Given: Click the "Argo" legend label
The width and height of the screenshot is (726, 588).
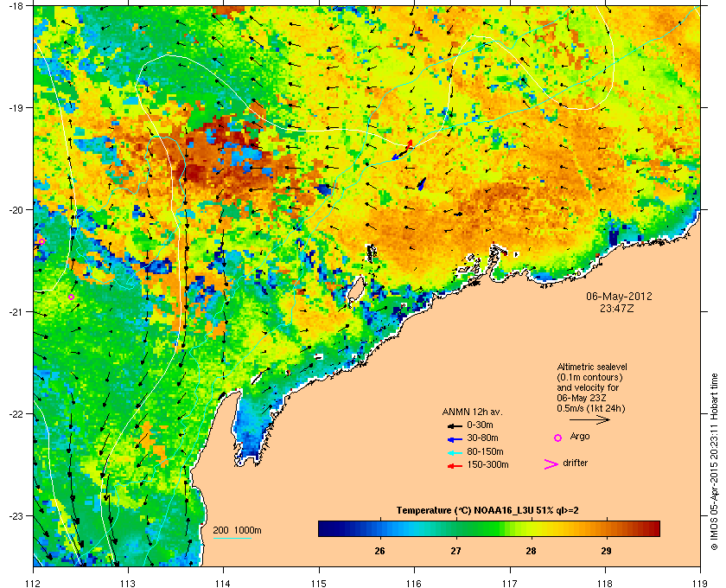Looking at the screenshot, I should tap(580, 437).
